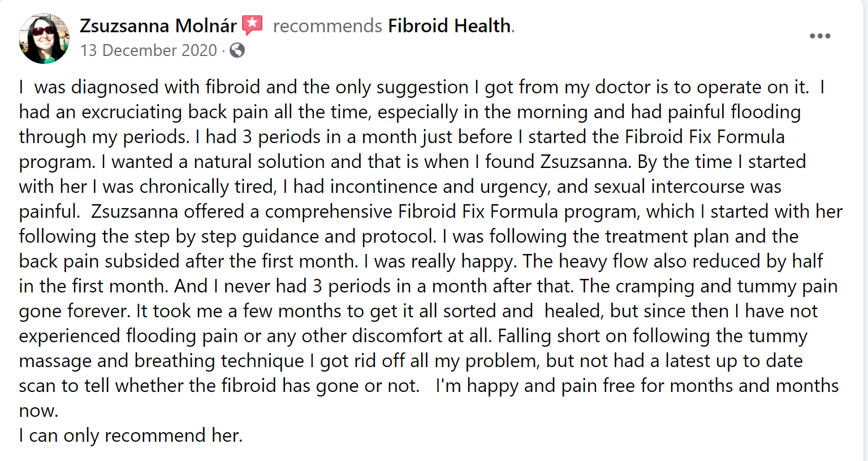Click the red star recommendation badge
Viewport: 868px width, 461px height.
tap(253, 25)
